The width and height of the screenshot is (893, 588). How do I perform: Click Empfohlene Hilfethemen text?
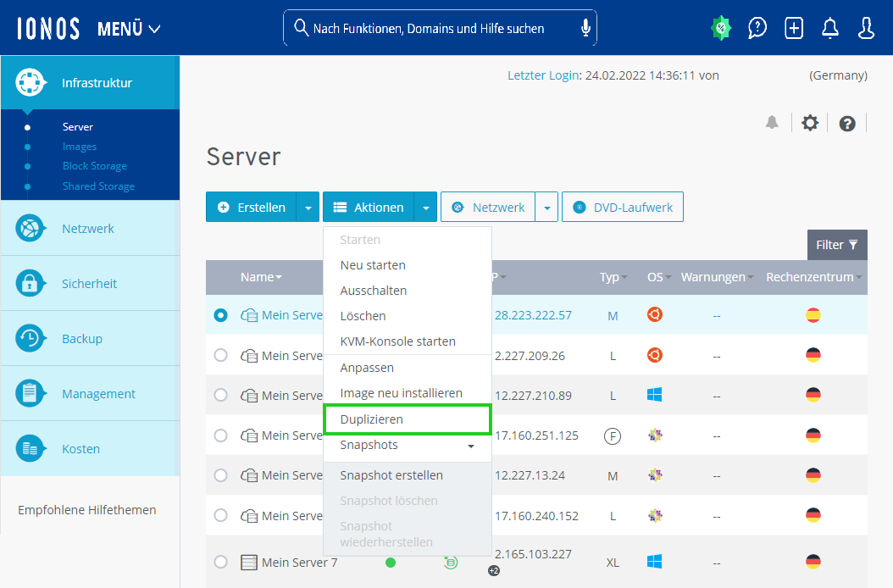pos(86,510)
